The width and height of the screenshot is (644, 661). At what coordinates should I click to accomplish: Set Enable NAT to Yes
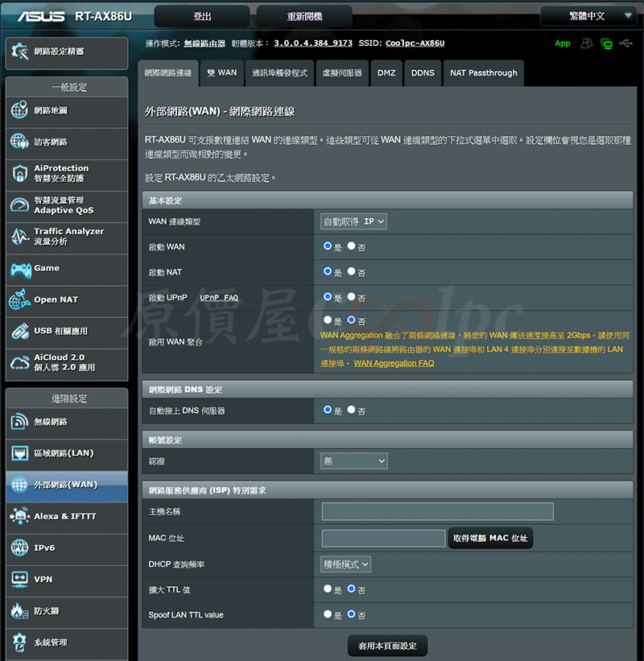pos(328,271)
